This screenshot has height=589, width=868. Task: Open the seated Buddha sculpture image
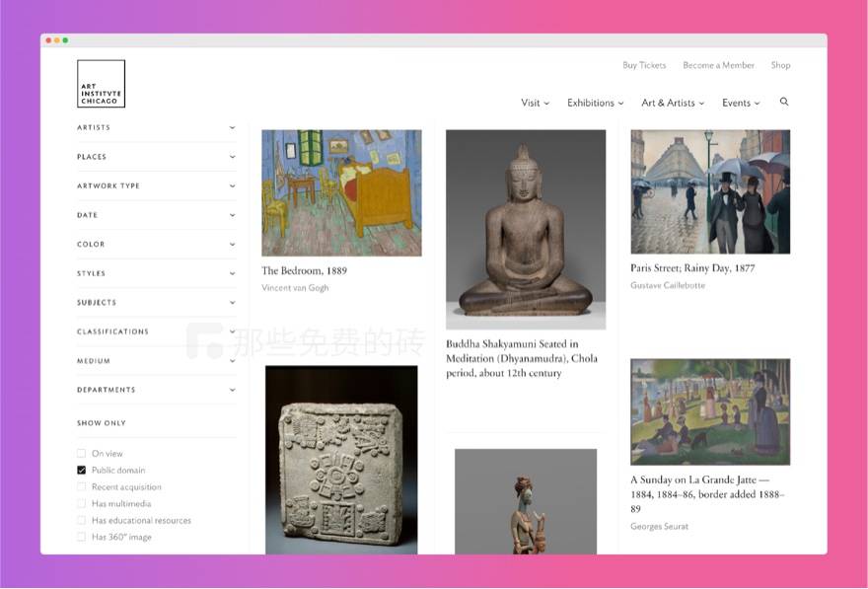click(526, 229)
